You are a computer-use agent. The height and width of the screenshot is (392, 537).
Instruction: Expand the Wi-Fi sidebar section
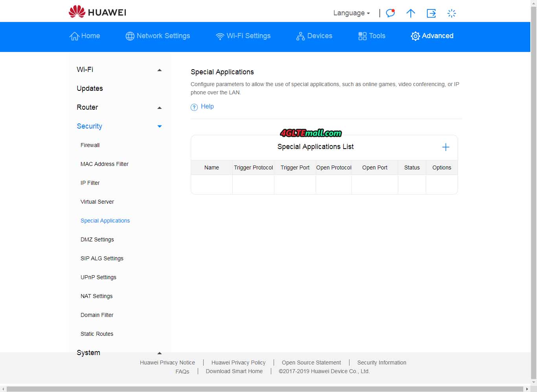[159, 70]
